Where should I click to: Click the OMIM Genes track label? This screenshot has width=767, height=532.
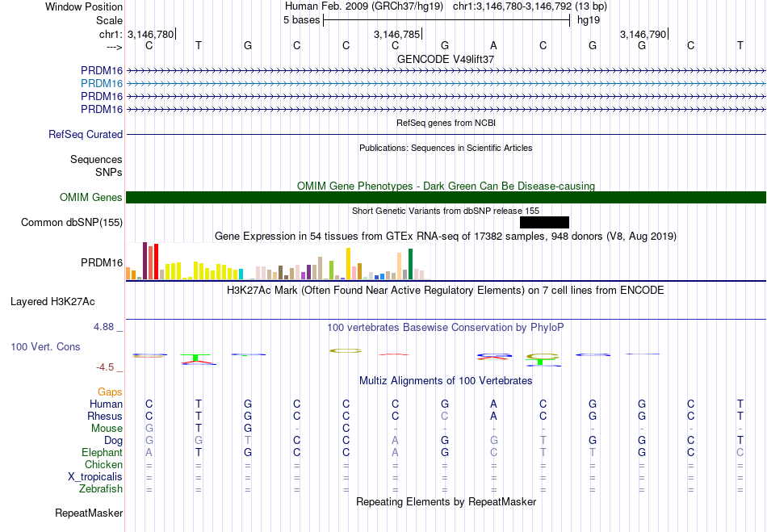(x=91, y=197)
